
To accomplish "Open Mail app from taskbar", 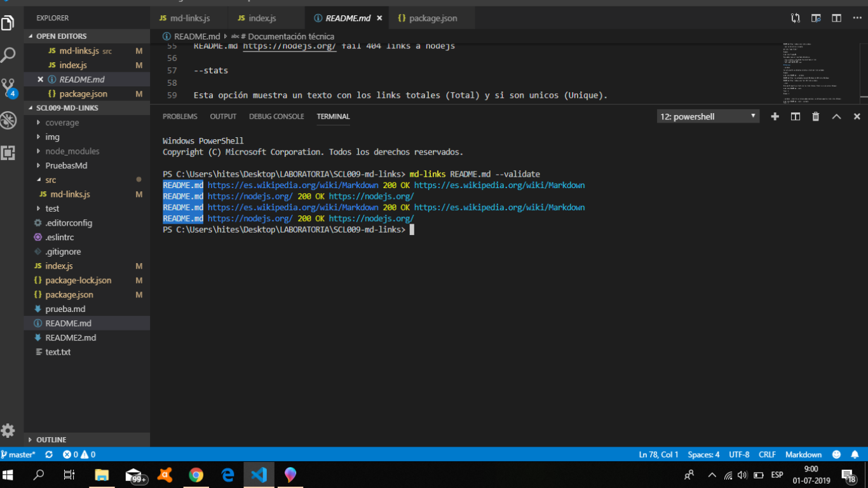I will (135, 475).
